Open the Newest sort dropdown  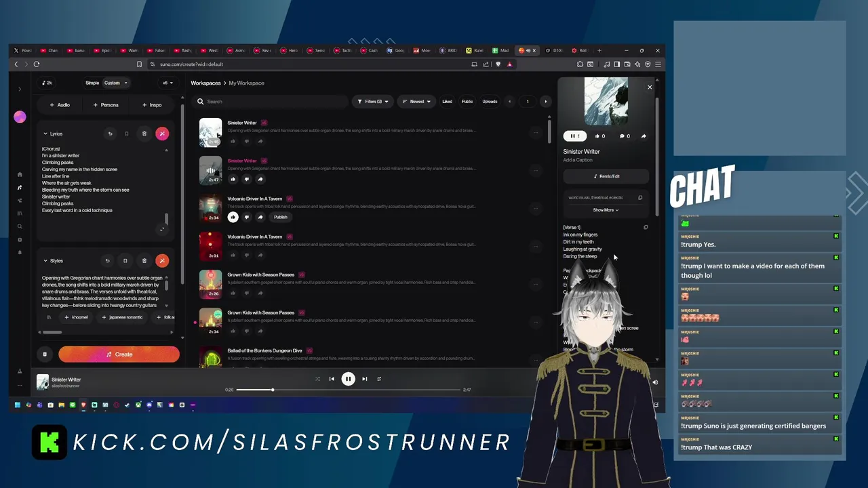coord(416,102)
